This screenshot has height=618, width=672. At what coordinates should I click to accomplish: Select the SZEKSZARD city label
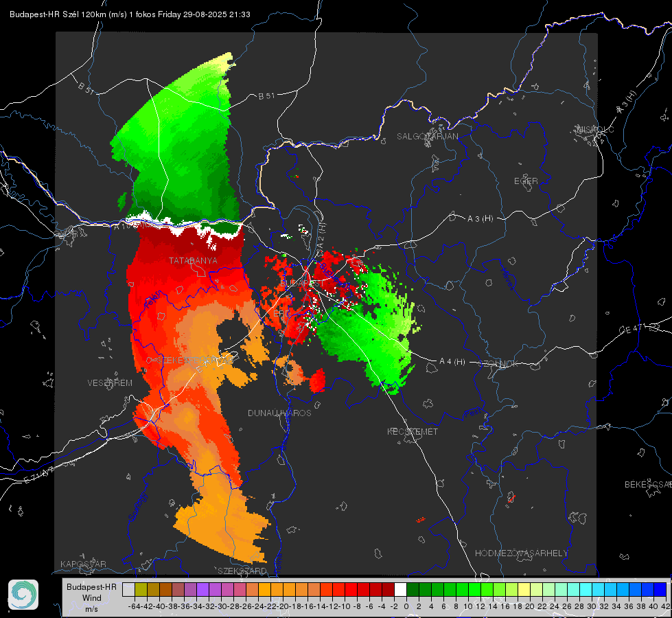242,571
